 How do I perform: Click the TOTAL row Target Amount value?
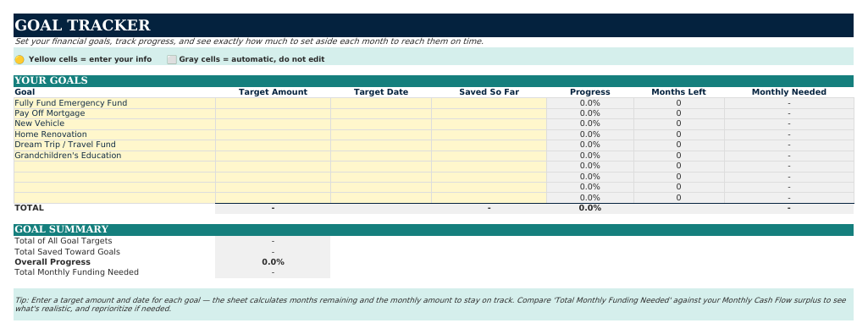point(273,209)
